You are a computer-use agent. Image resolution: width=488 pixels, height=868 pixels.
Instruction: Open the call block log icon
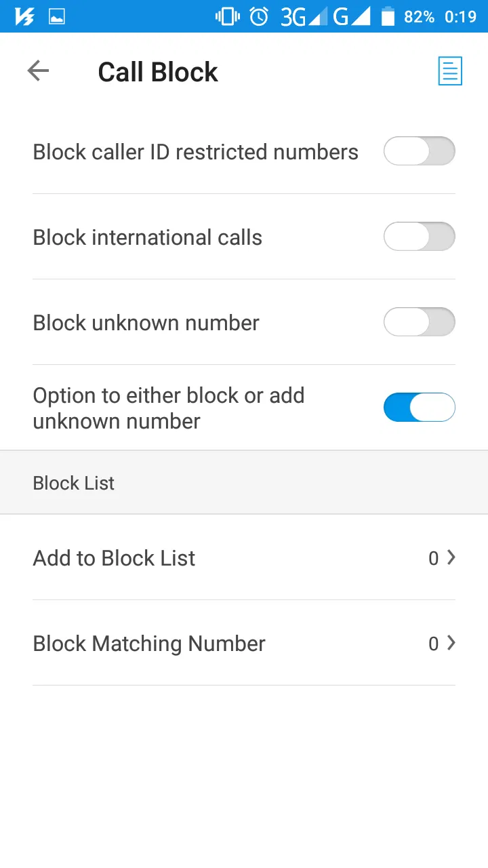click(450, 71)
